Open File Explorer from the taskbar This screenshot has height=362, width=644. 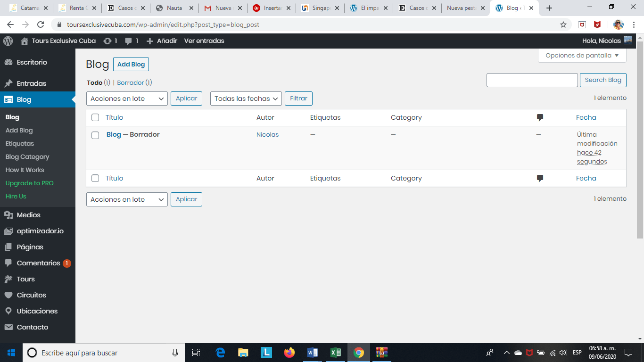click(x=243, y=353)
